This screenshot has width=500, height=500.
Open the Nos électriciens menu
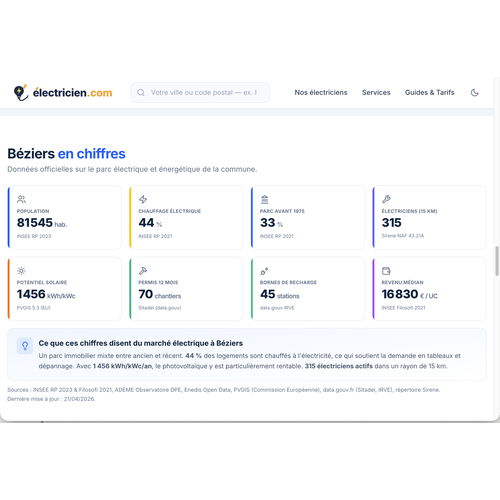(321, 92)
